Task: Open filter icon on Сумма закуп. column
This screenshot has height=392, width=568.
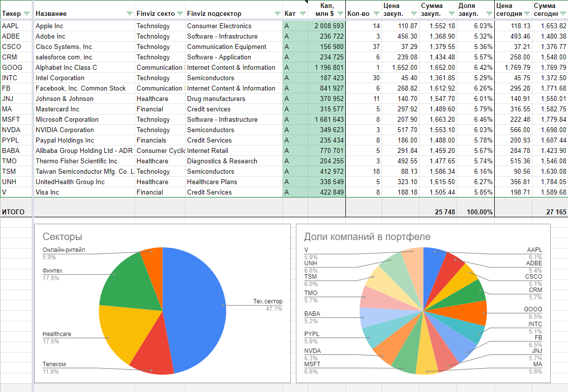Action: pos(452,14)
